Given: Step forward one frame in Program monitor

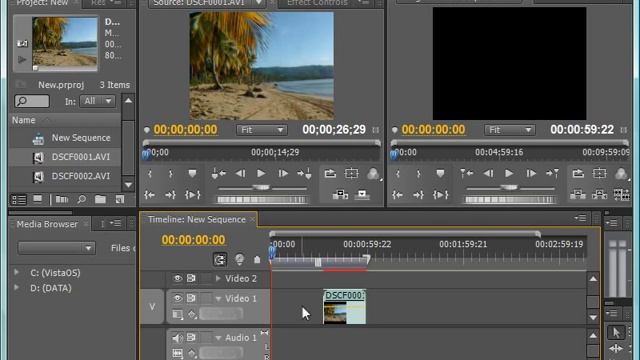Looking at the screenshot, I should pyautogui.click(x=531, y=173).
